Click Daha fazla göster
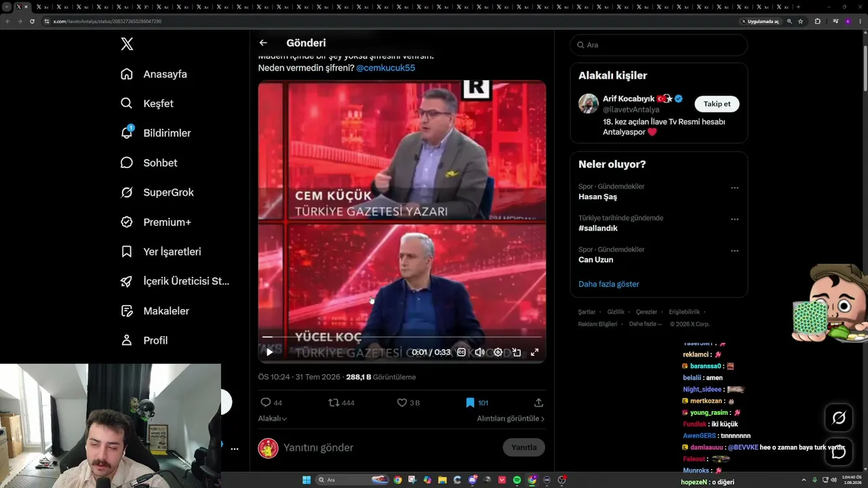 609,284
